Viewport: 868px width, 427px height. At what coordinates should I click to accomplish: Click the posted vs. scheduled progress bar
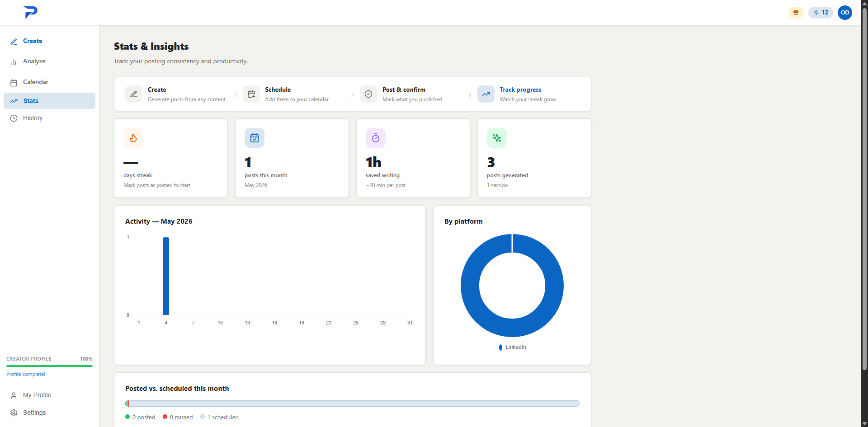(x=353, y=404)
